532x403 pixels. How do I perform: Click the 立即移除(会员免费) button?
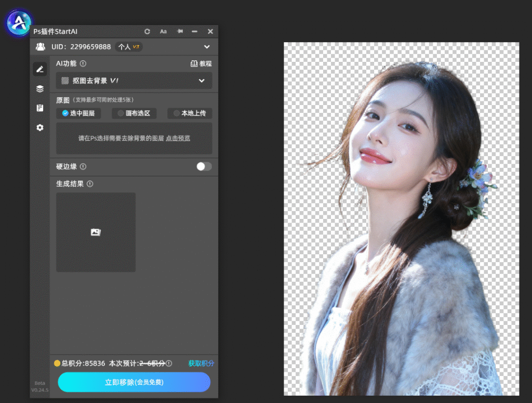[x=134, y=382]
